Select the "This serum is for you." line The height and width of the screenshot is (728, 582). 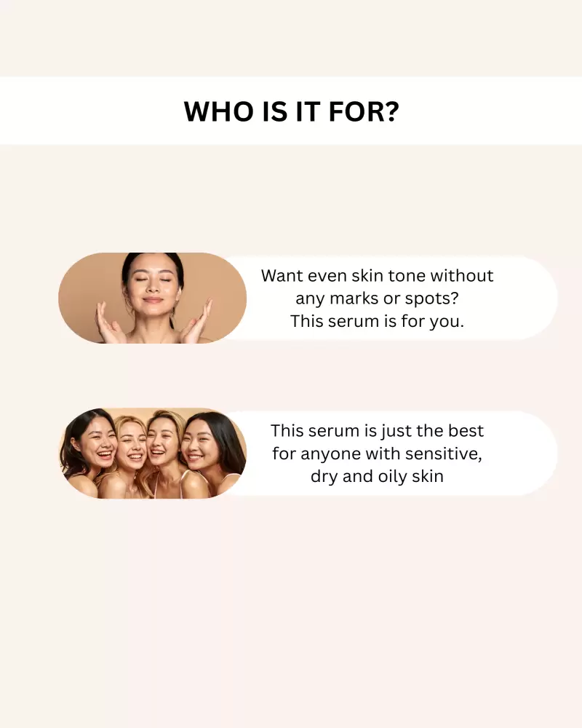click(x=377, y=321)
